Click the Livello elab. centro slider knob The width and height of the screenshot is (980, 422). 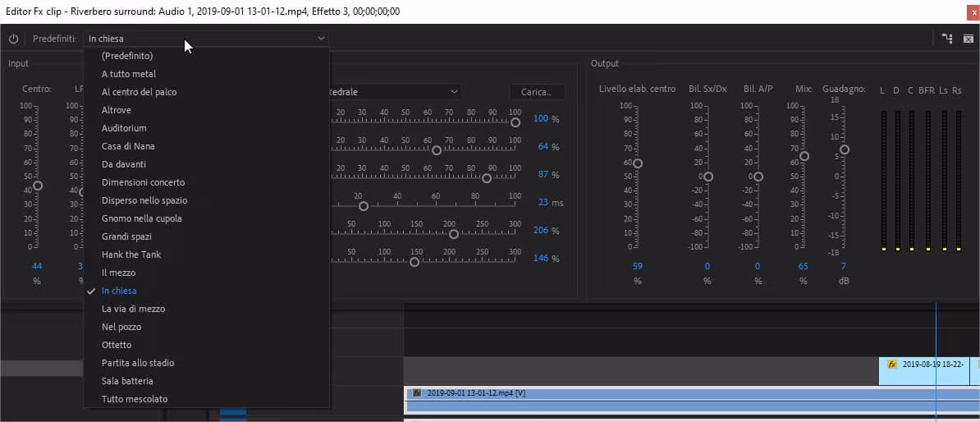638,164
